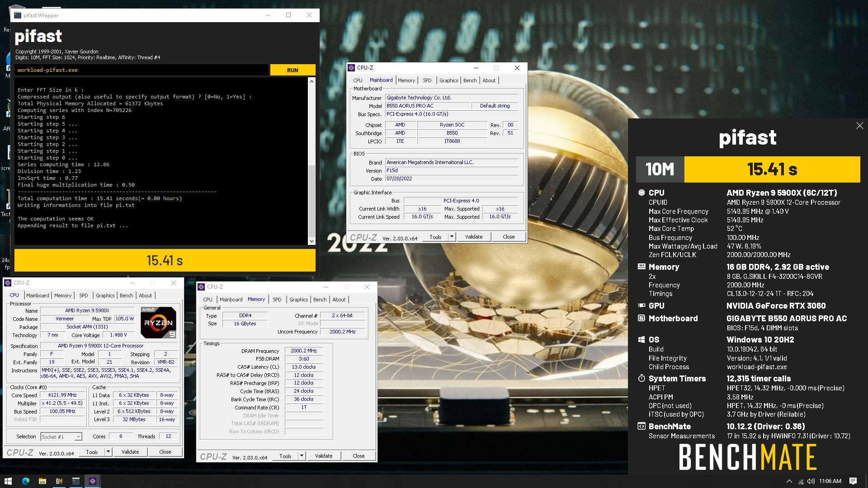Image resolution: width=868 pixels, height=488 pixels.
Task: Select the Bench tab in CPU-Z Memory window
Action: 320,300
